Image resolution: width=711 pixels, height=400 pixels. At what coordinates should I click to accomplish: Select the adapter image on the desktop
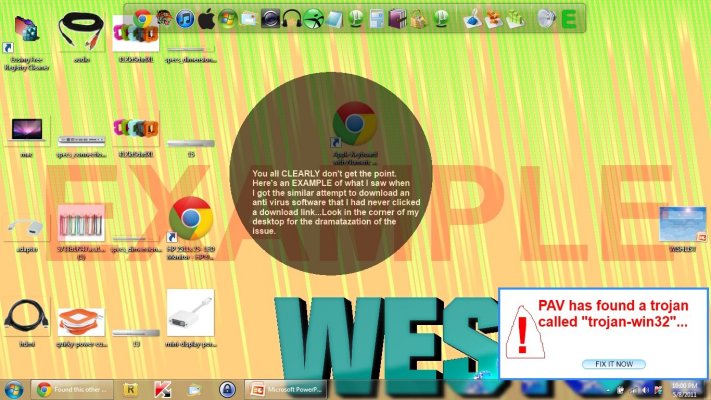(26, 235)
